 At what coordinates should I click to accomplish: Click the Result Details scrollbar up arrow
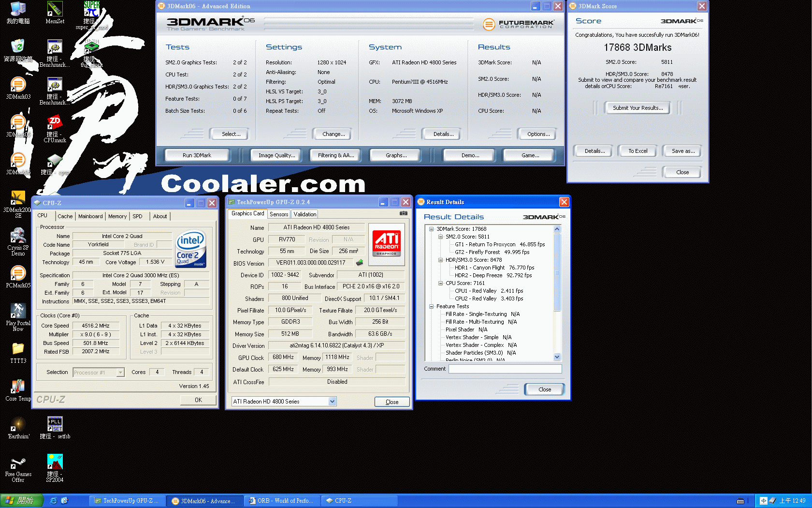pos(557,229)
